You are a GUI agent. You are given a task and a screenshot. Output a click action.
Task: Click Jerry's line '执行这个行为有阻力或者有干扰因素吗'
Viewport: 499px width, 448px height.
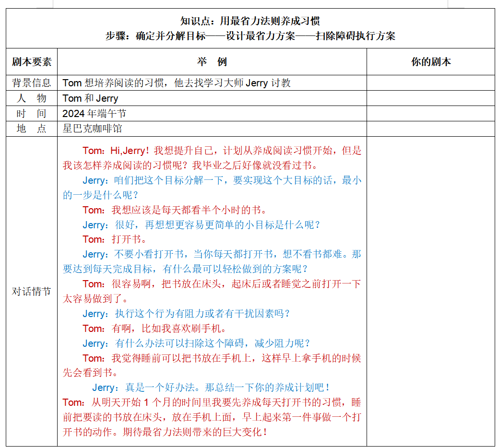186,313
